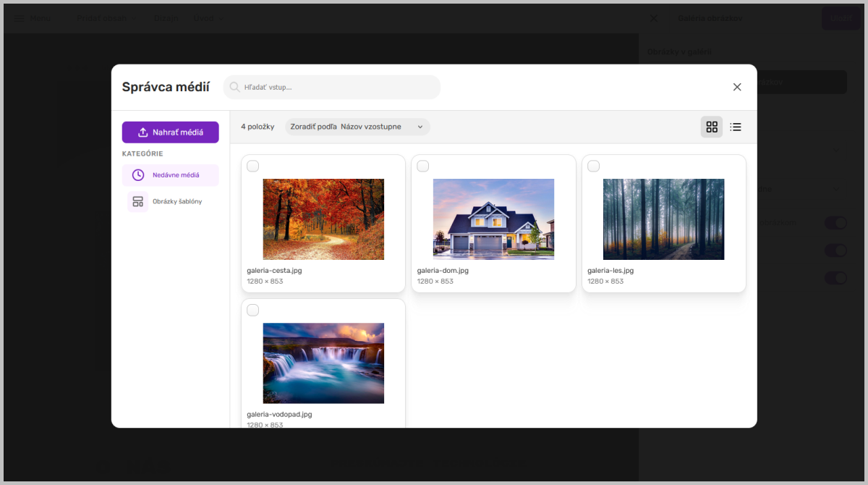Expand the first collapsed section chevron in side panel

click(x=836, y=151)
